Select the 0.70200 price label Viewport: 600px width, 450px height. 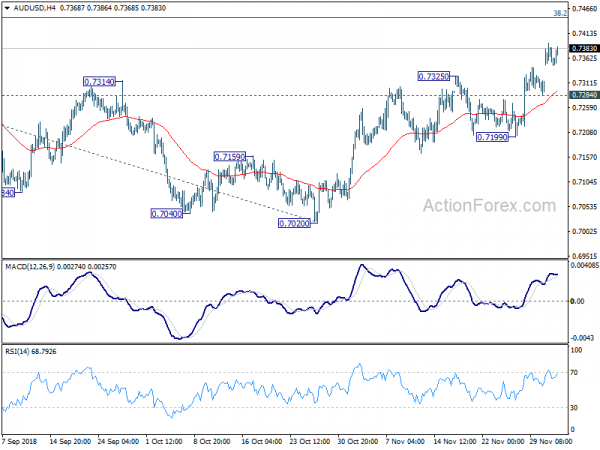point(294,223)
